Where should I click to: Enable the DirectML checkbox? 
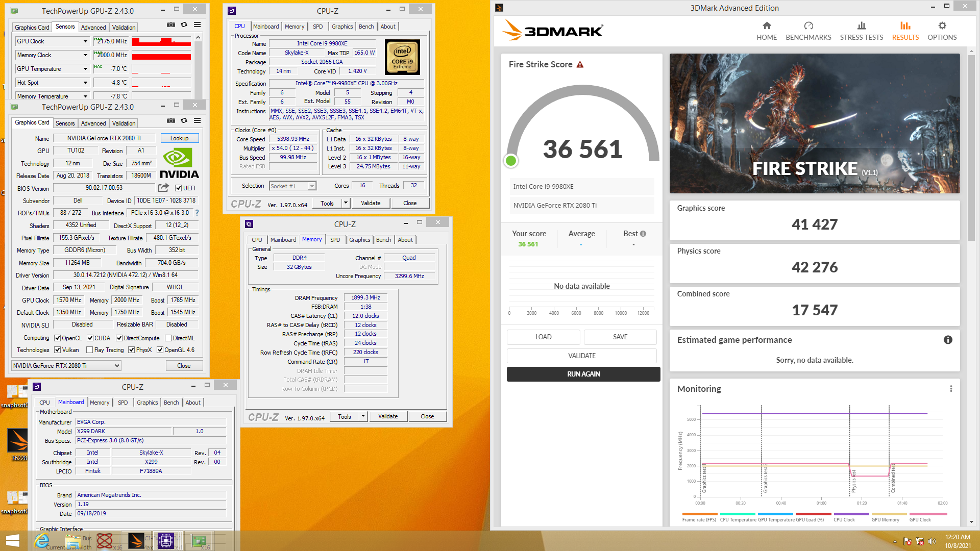[x=168, y=338]
